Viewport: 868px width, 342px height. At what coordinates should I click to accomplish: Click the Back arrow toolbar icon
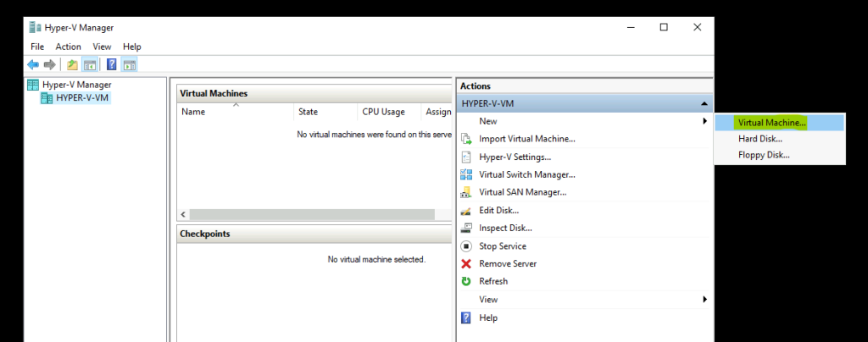click(x=33, y=65)
